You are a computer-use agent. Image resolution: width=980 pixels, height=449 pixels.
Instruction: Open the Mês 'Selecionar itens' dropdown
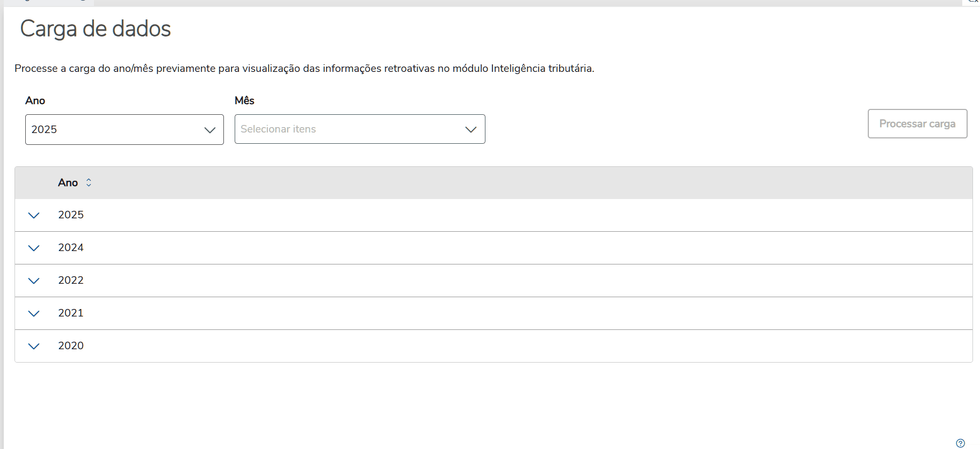click(x=359, y=129)
